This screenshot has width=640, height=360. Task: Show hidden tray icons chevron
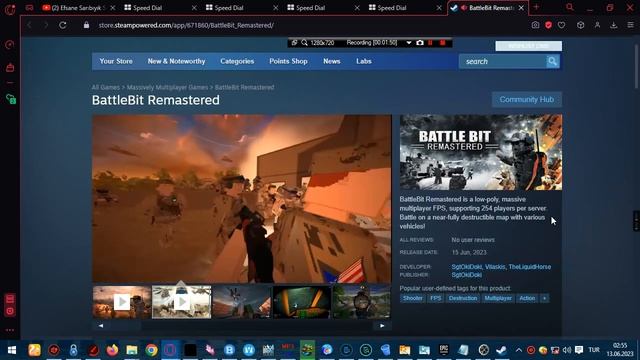(518, 350)
